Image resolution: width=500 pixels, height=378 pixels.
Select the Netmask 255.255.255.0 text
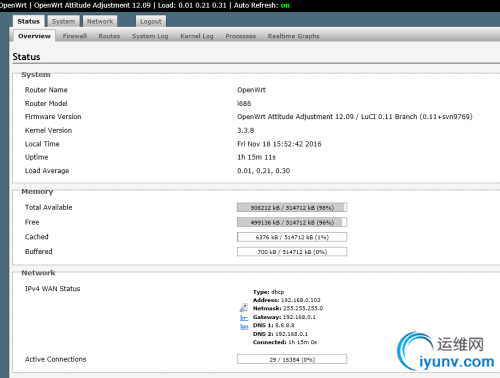click(x=303, y=308)
